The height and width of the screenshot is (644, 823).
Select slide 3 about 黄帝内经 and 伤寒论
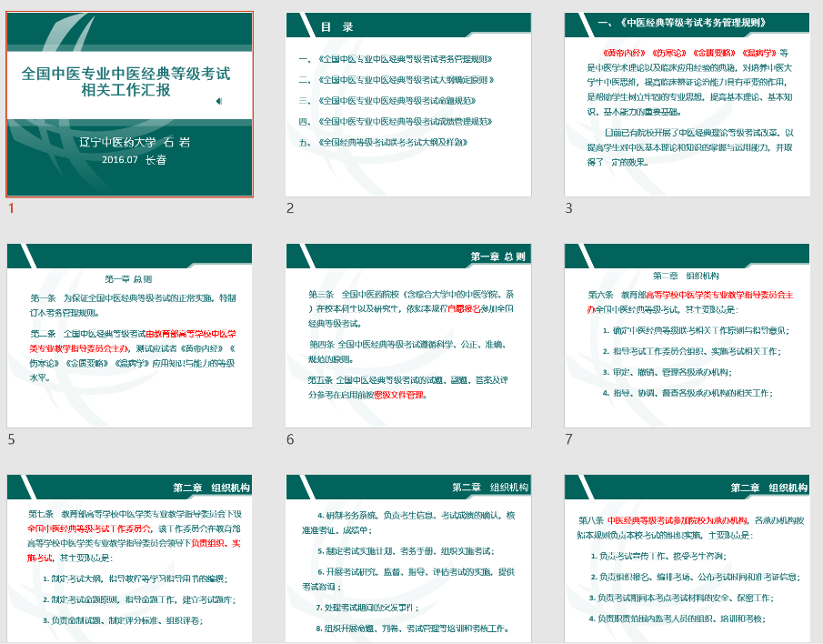(x=687, y=105)
